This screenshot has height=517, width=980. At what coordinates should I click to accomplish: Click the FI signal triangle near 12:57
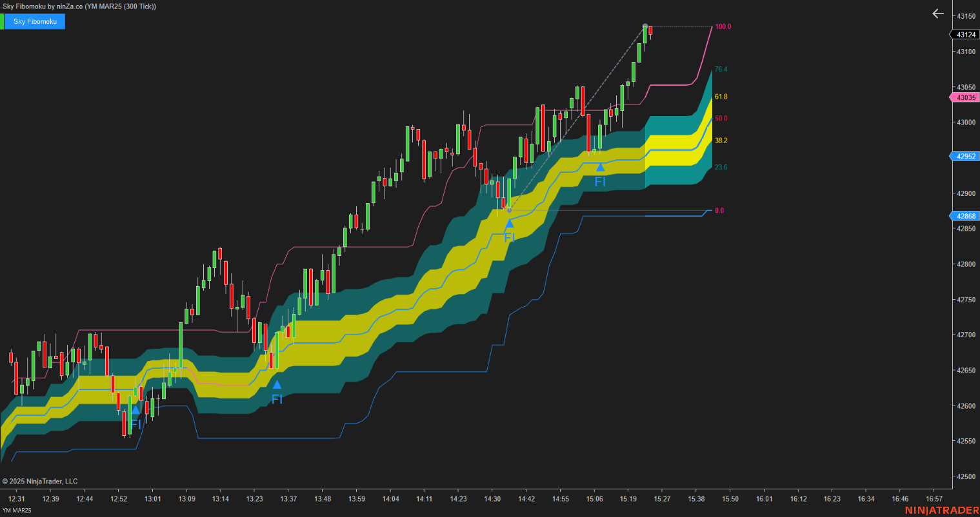point(135,409)
